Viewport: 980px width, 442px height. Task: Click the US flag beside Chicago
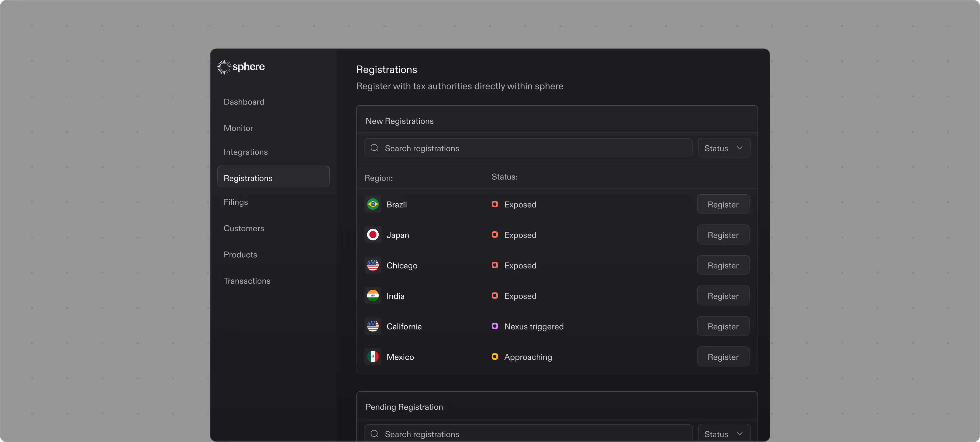pos(373,265)
